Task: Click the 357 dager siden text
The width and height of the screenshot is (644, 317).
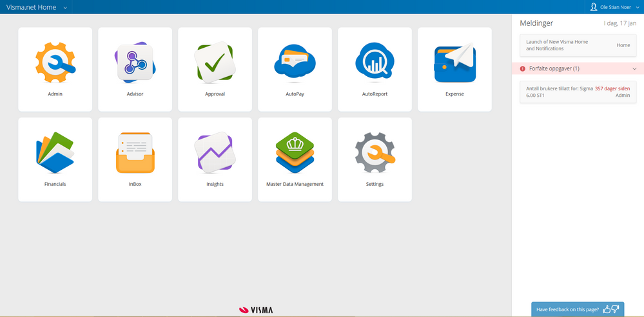Action: [x=612, y=88]
